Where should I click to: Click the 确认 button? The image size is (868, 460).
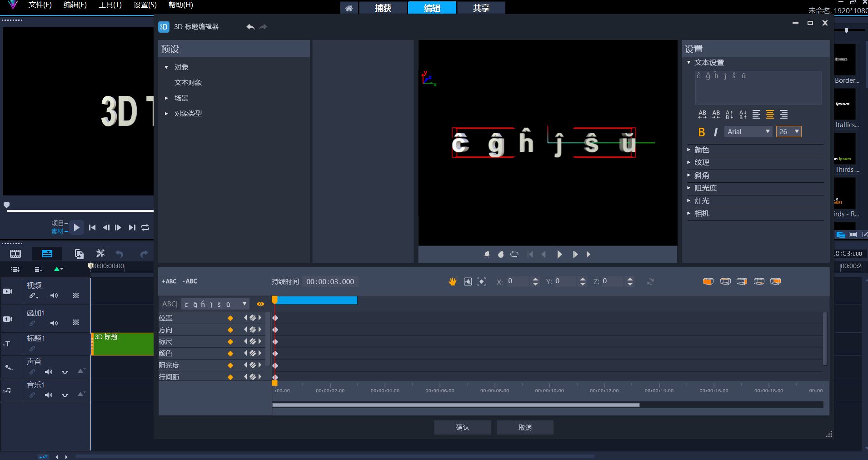(x=462, y=427)
